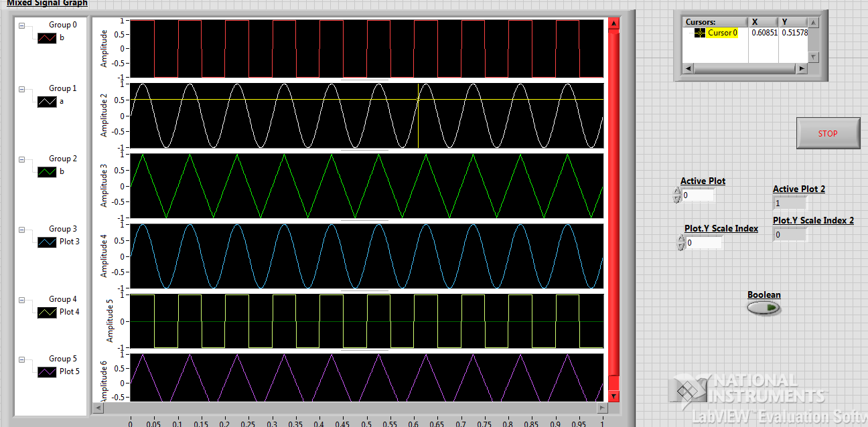The height and width of the screenshot is (427, 868).
Task: Click the Active Plot value field
Action: click(698, 195)
